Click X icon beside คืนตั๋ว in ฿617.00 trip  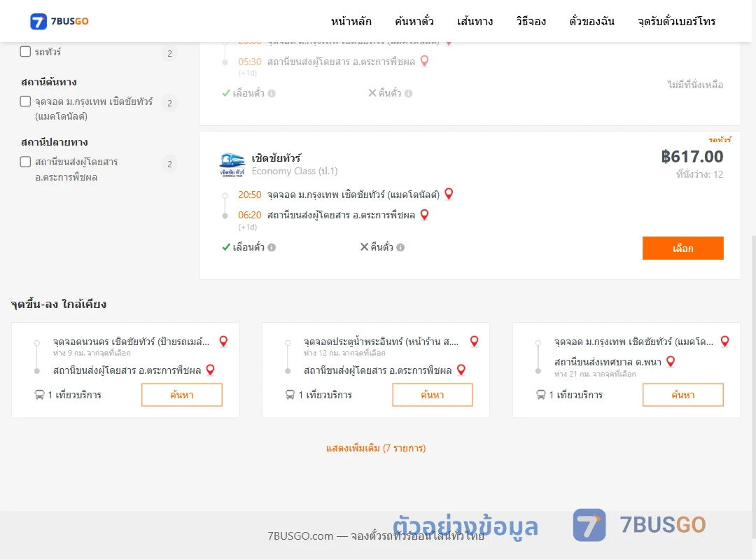[x=365, y=247]
